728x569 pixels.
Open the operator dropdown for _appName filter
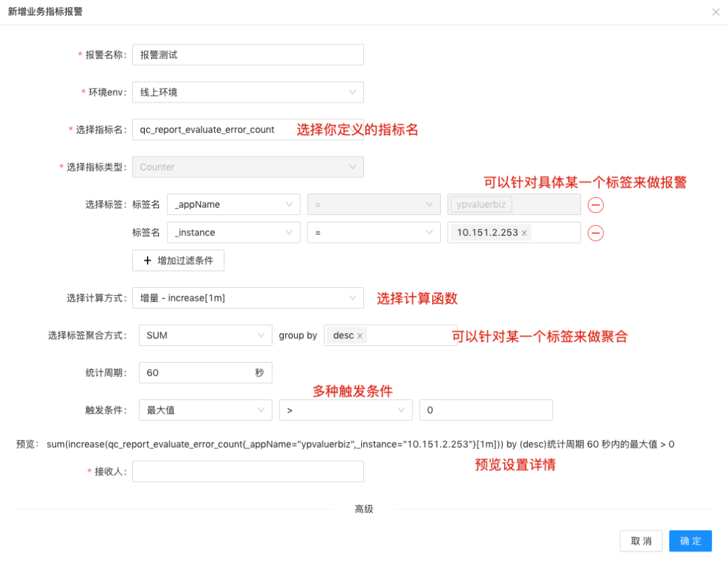373,204
